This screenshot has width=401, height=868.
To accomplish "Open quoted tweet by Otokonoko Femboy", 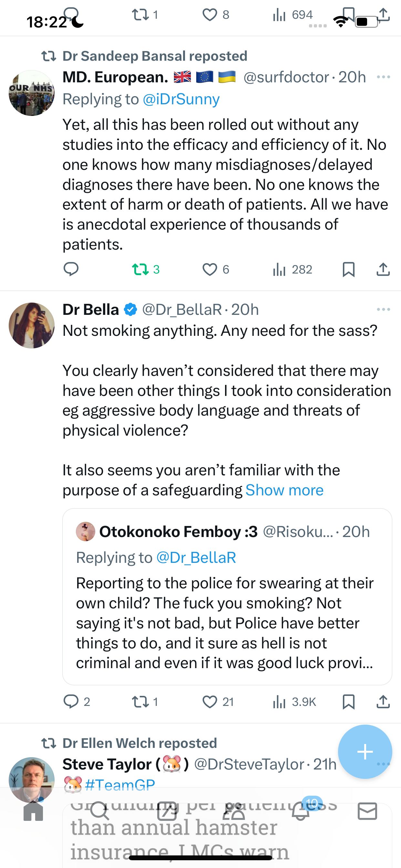I will tap(227, 596).
